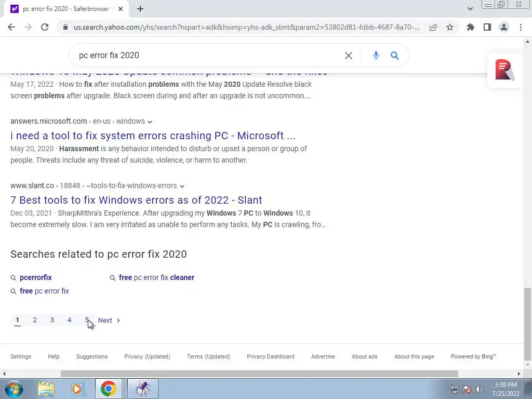Share this page via the share icon
This screenshot has height=399, width=532.
point(433,27)
